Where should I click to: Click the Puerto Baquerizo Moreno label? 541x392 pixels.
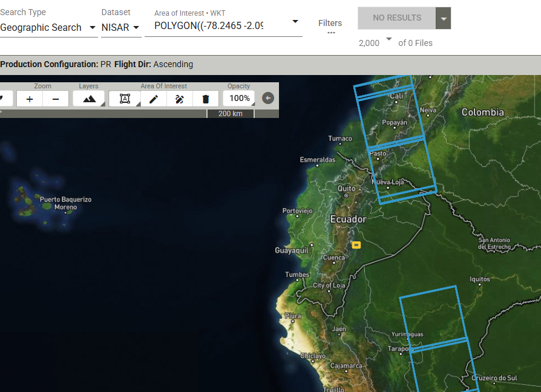pos(65,203)
